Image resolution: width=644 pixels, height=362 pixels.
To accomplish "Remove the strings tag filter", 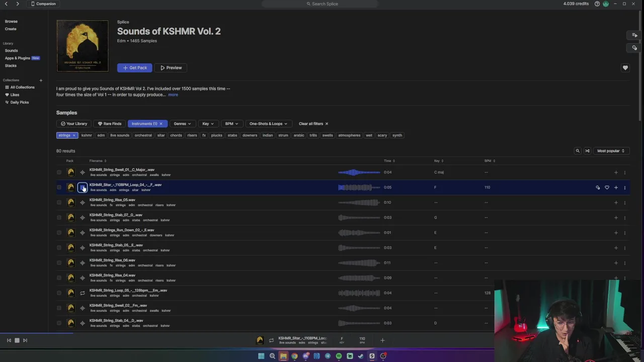I will tap(73, 135).
